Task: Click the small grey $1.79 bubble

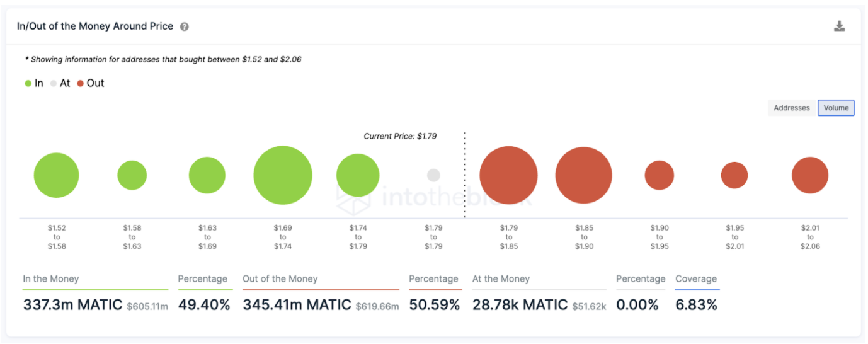Action: click(433, 175)
